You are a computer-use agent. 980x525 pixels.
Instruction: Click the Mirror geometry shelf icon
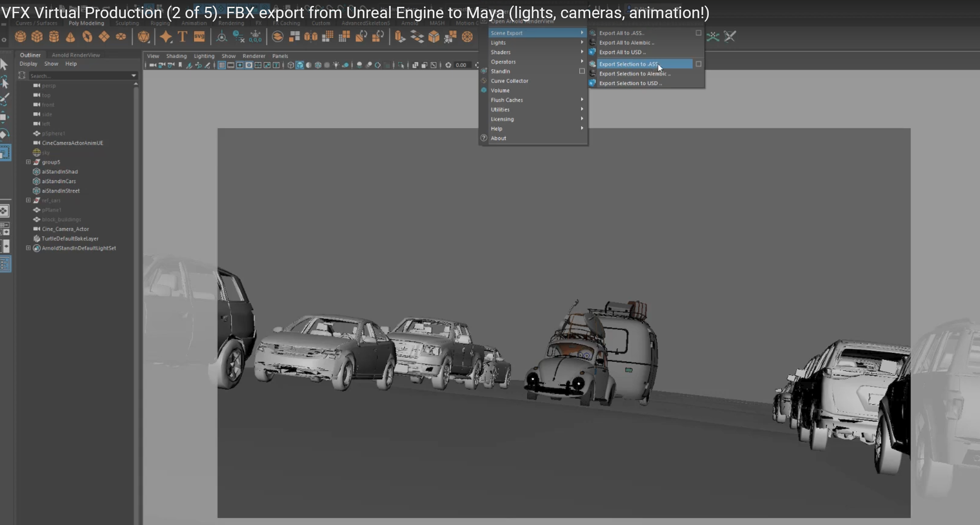click(x=311, y=37)
